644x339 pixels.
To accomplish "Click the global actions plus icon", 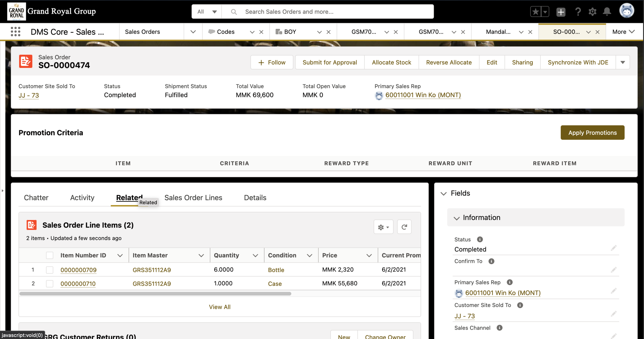I will coord(561,12).
